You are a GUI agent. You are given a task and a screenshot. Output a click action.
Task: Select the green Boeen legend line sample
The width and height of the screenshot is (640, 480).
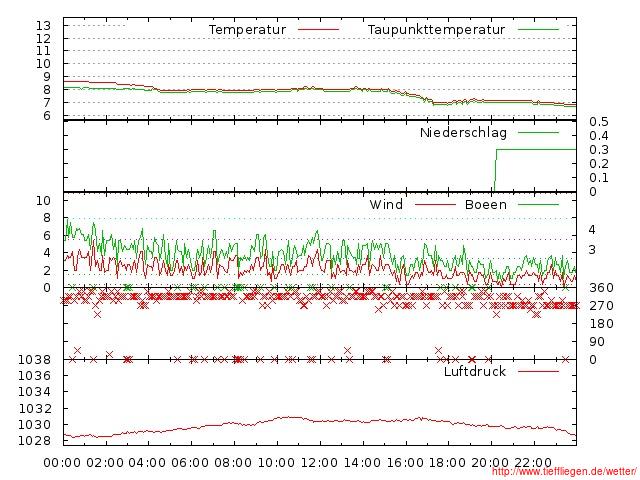point(538,205)
